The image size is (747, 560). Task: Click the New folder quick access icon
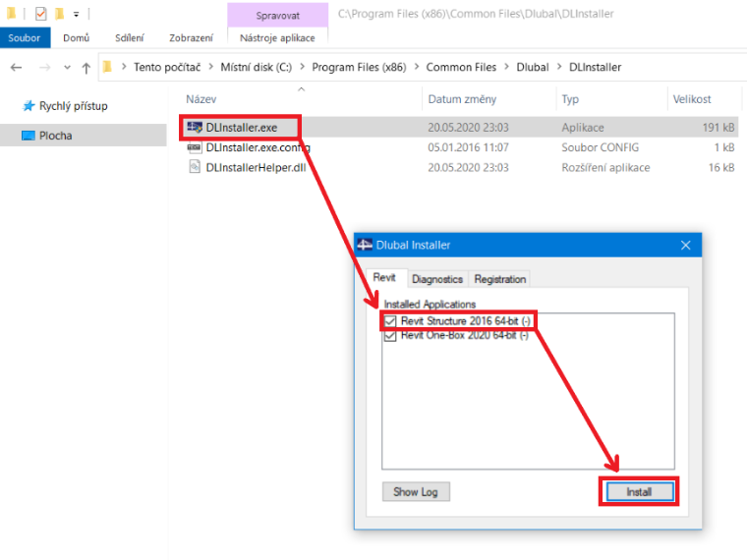click(x=60, y=14)
